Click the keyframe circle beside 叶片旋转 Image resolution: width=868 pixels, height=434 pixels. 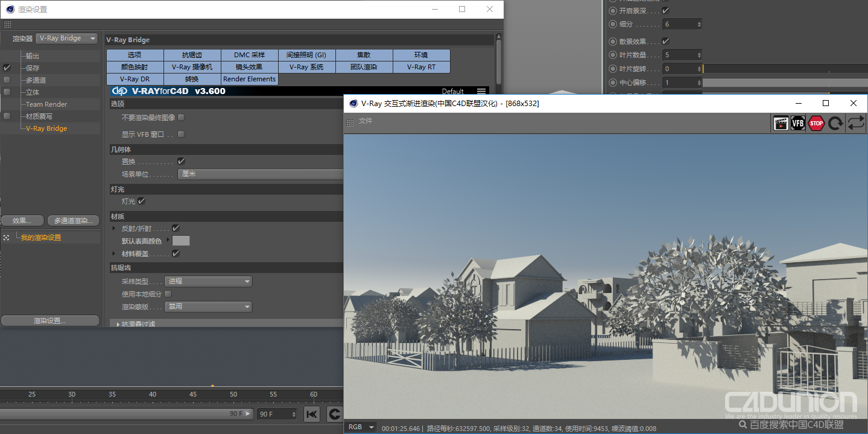(x=613, y=69)
